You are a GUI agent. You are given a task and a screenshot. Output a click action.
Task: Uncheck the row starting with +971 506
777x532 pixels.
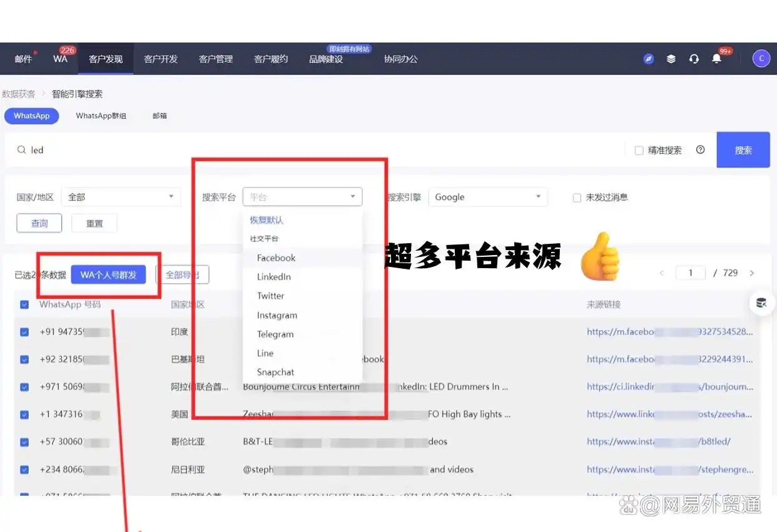coord(24,387)
